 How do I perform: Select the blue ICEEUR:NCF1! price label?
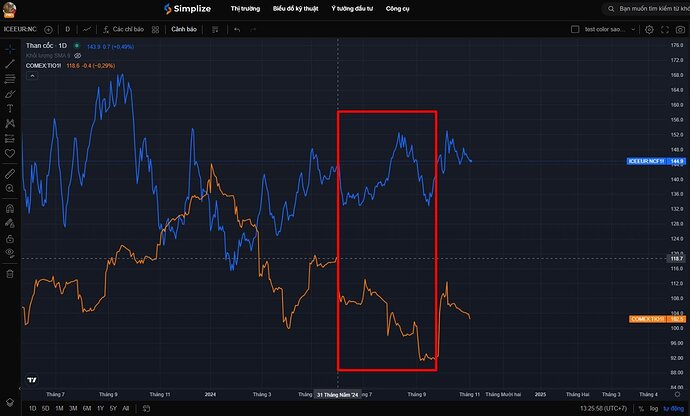(656, 161)
